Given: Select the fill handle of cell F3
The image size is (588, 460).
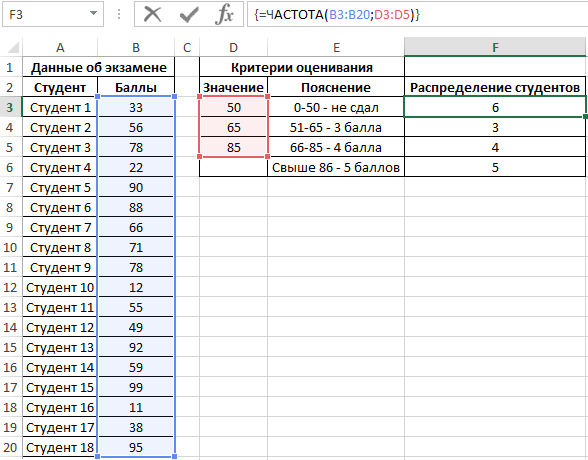Looking at the screenshot, I should point(585,117).
